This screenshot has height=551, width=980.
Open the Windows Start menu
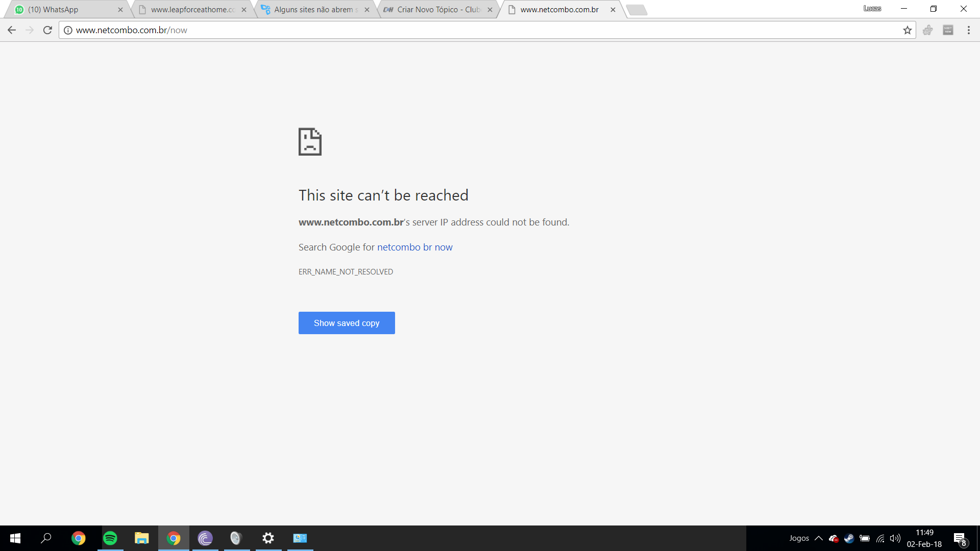pyautogui.click(x=15, y=538)
